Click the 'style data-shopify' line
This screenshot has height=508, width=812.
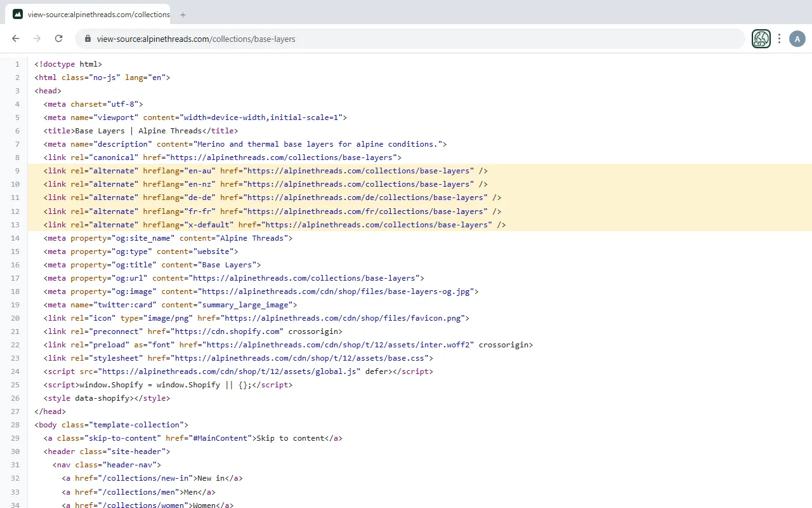point(107,398)
